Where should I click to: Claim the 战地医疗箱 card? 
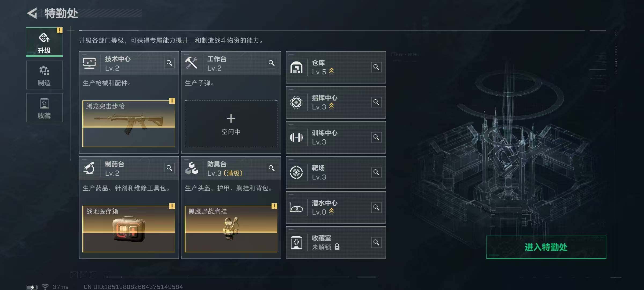(x=129, y=229)
